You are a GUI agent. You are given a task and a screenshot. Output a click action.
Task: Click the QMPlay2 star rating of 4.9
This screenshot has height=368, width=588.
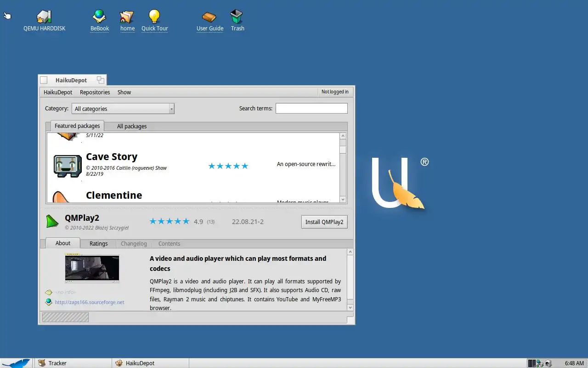[170, 221]
